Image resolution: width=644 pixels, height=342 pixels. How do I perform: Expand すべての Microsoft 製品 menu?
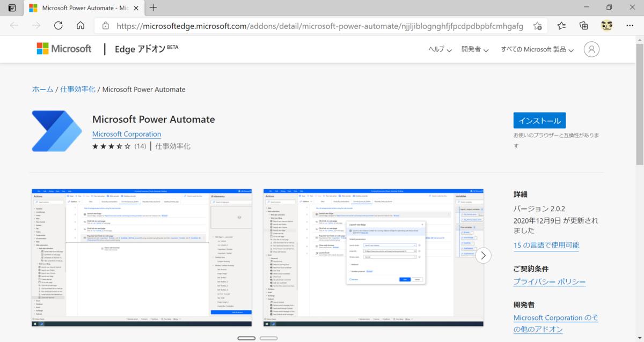pyautogui.click(x=537, y=49)
